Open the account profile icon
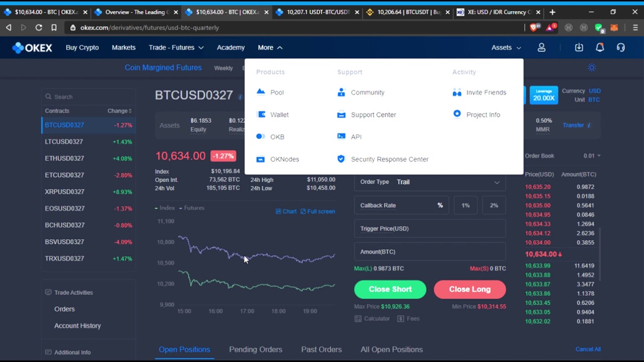The image size is (644, 362). point(541,47)
